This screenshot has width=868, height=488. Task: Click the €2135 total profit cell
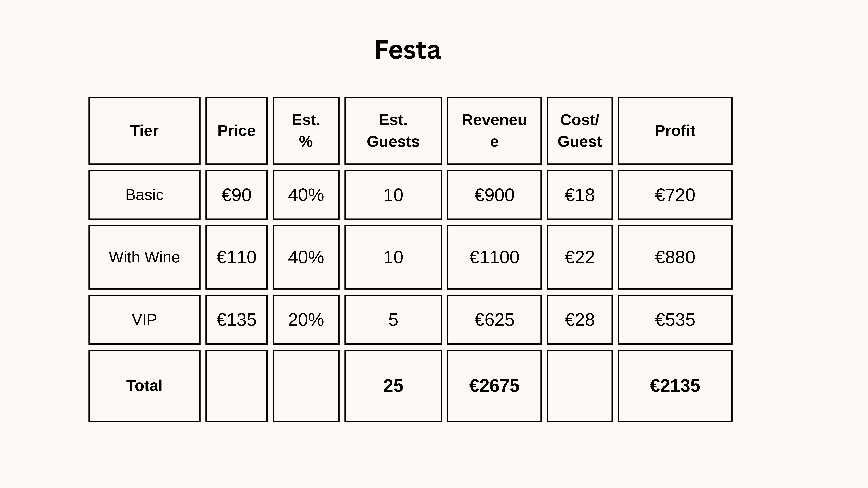[x=675, y=386]
